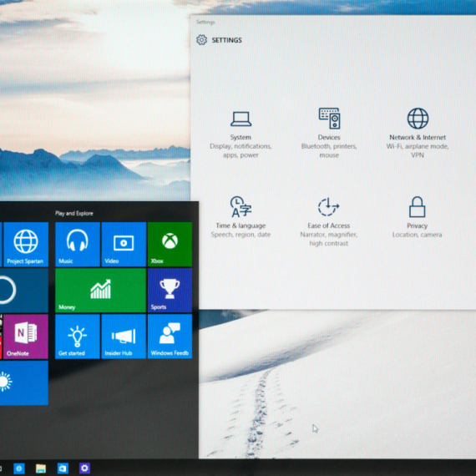Open Privacy padlock settings

417,217
